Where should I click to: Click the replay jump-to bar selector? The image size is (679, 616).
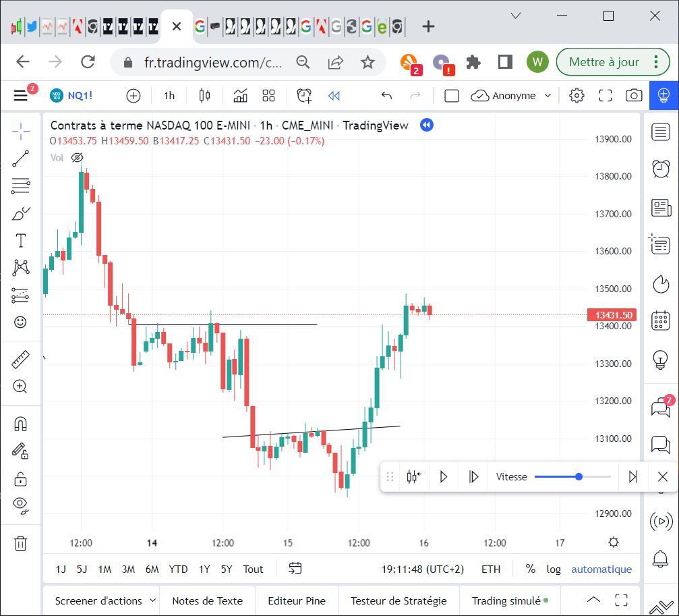[414, 477]
